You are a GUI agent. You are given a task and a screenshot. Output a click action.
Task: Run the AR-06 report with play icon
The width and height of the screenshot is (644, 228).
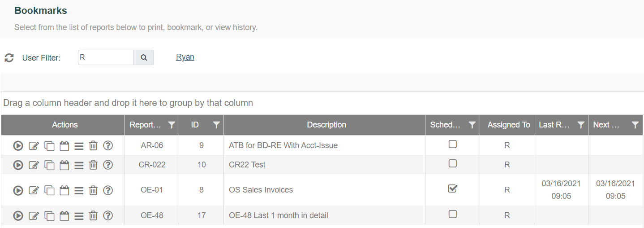(x=18, y=145)
